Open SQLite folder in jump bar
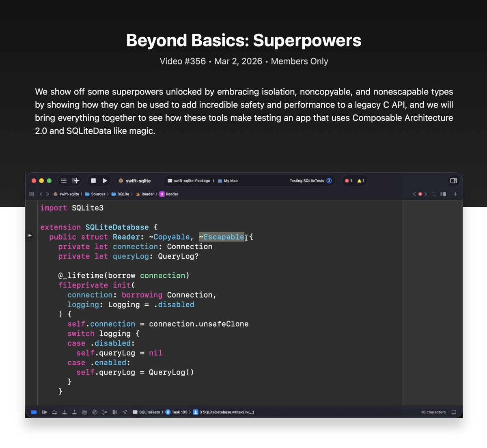The width and height of the screenshot is (487, 448). pyautogui.click(x=121, y=194)
